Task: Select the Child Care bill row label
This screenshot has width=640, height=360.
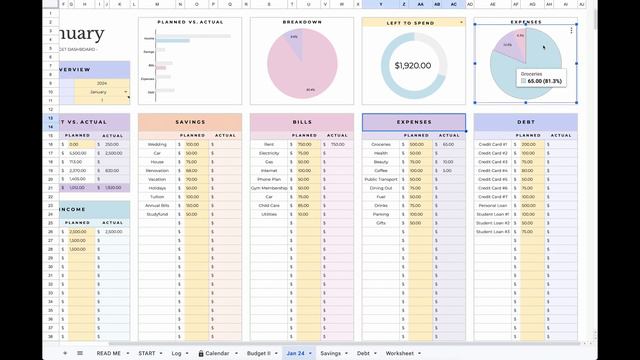Action: tap(269, 205)
